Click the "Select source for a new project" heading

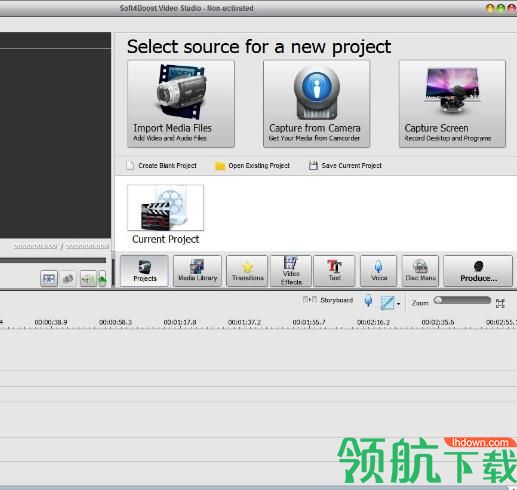coord(259,47)
